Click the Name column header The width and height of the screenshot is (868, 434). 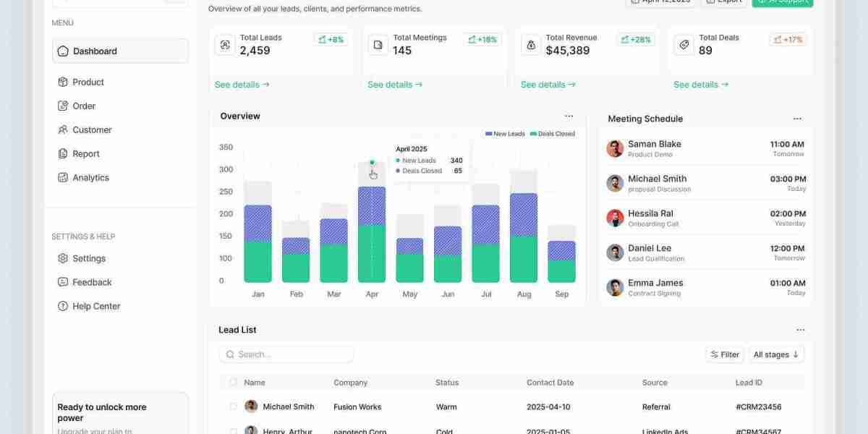(255, 383)
